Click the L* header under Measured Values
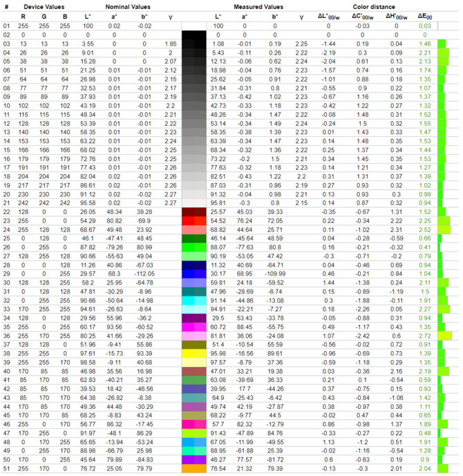The image size is (463, 476). coord(218,17)
